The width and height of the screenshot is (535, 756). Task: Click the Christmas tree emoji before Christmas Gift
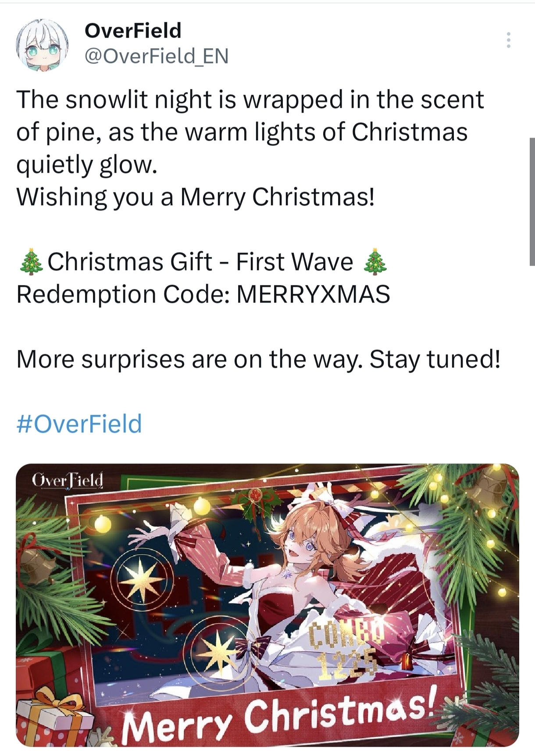click(x=32, y=262)
